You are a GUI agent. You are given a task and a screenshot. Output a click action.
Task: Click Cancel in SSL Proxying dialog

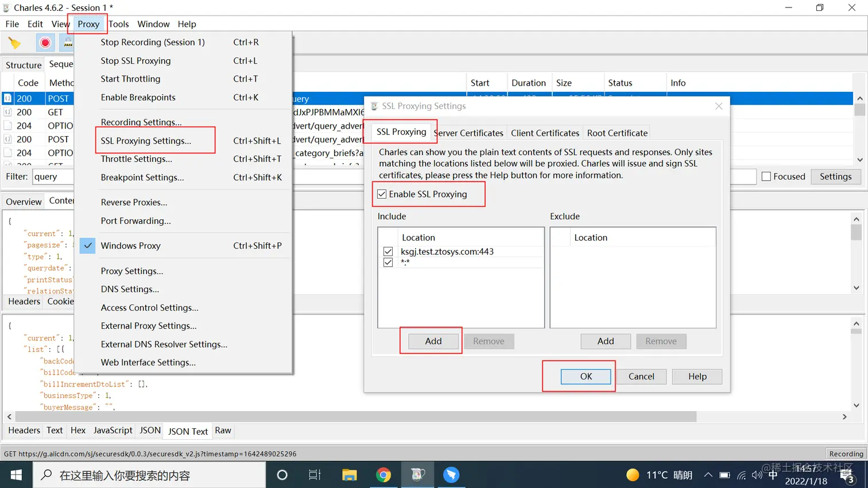coord(641,376)
